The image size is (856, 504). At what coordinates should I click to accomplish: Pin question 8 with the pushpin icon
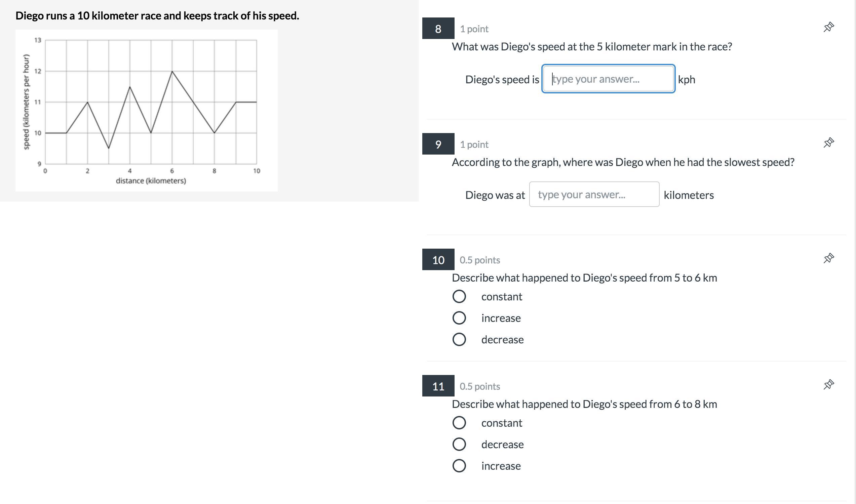pos(828,27)
